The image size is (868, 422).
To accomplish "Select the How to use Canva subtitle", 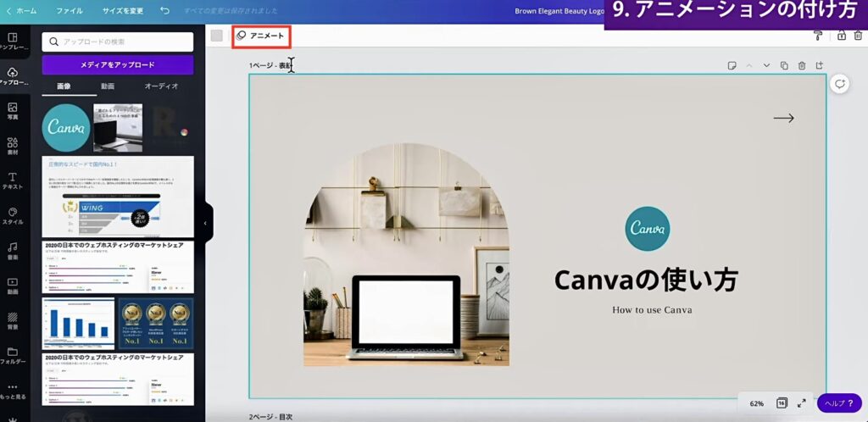I will [652, 310].
